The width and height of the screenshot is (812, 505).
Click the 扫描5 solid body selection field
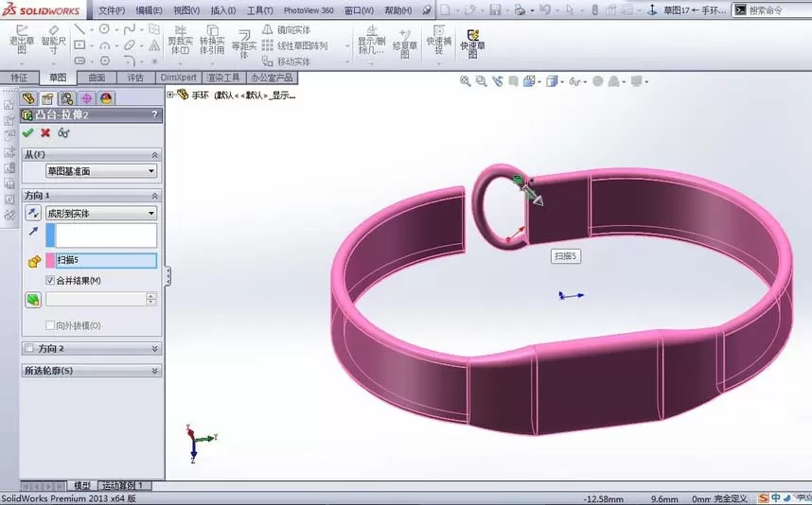click(106, 260)
